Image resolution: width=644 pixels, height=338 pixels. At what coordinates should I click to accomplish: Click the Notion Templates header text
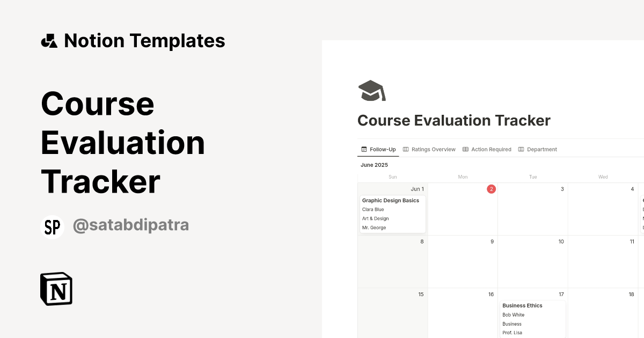145,40
